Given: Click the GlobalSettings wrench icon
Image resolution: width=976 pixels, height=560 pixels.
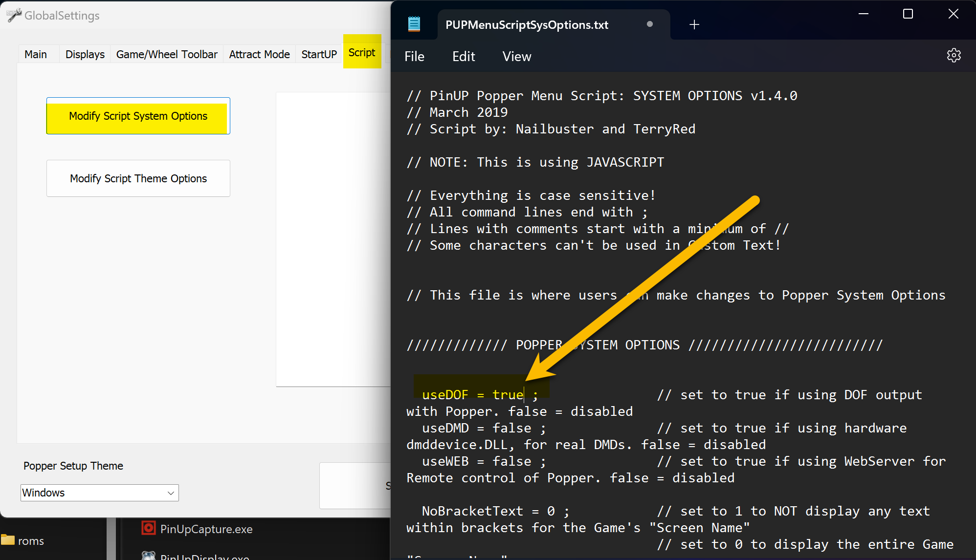Looking at the screenshot, I should (14, 15).
